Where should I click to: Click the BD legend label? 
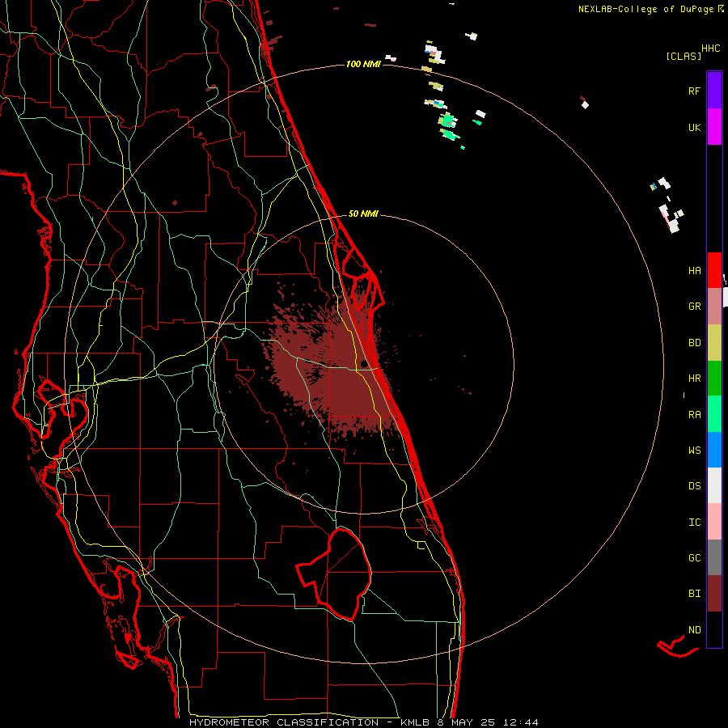694,343
